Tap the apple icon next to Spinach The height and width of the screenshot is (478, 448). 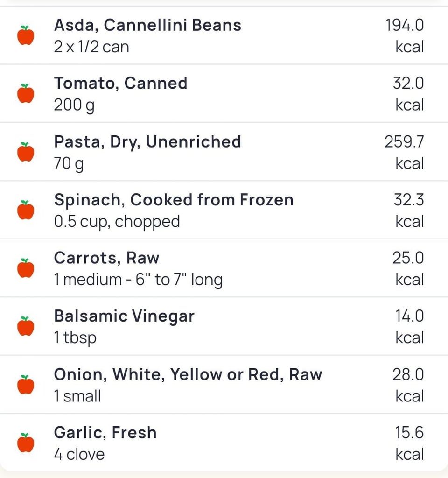tap(26, 210)
